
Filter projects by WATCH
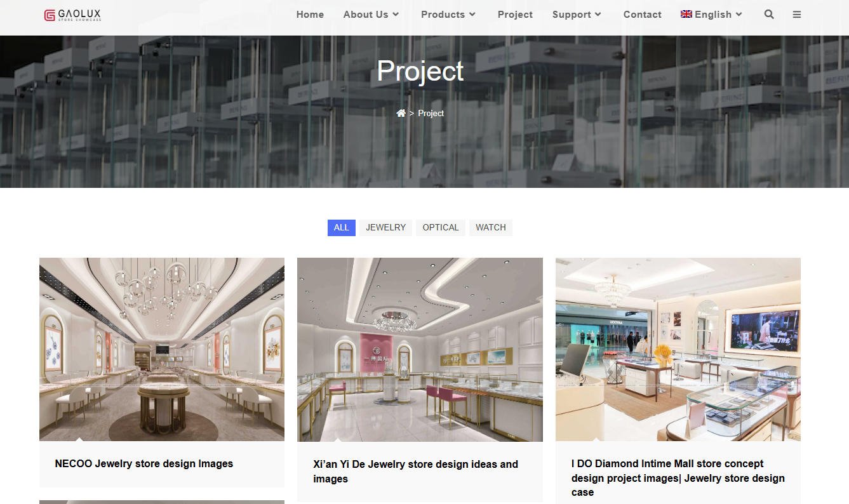pyautogui.click(x=490, y=227)
